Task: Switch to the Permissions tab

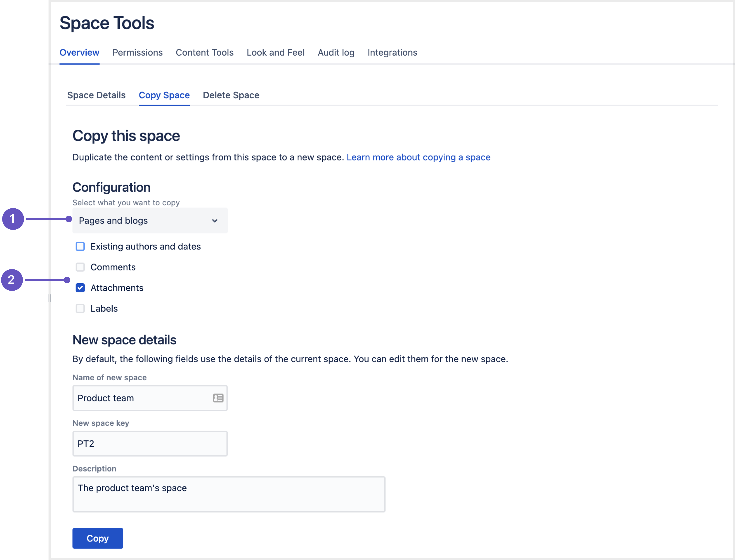Action: coord(137,53)
